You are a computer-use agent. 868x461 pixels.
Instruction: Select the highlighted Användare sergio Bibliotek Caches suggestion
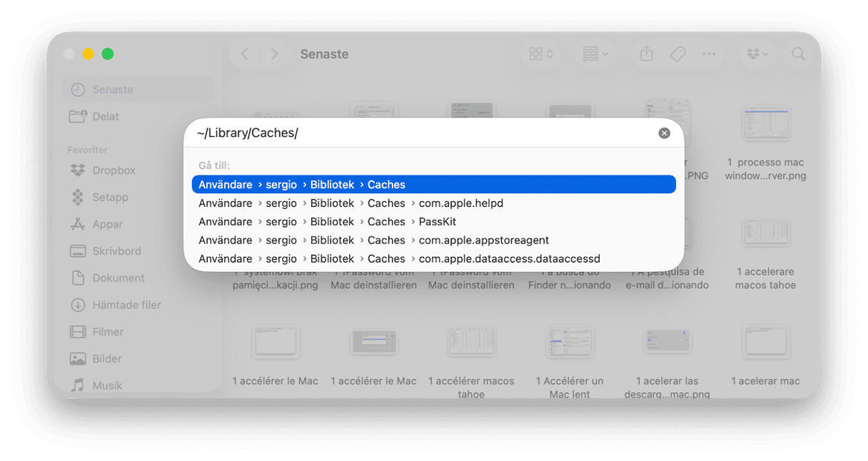click(434, 185)
